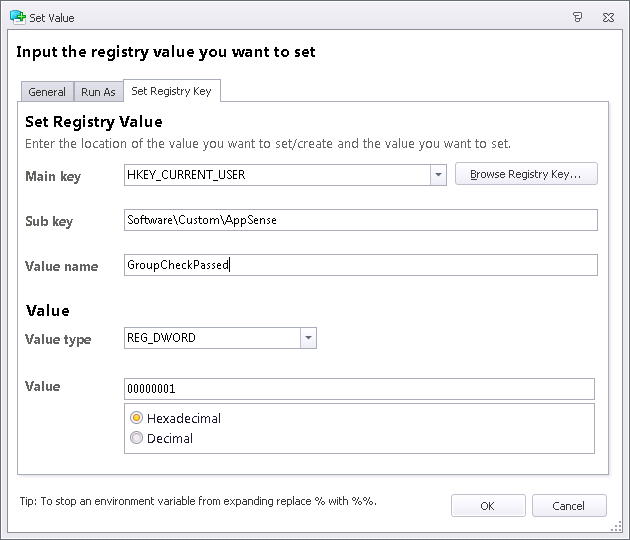Open the Value type dropdown arrow

pos(309,338)
